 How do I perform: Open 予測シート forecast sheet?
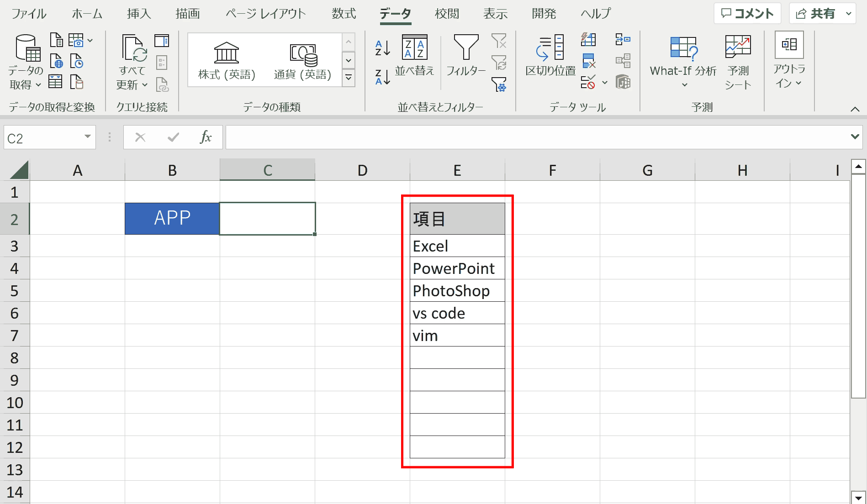[x=738, y=62]
